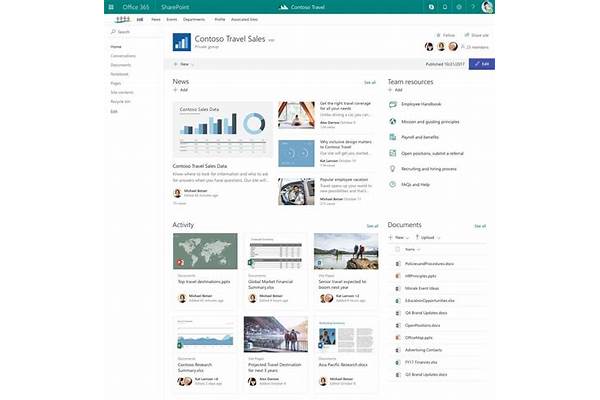Open the help question mark
Viewport: 600px width, 400px height.
[x=473, y=7]
